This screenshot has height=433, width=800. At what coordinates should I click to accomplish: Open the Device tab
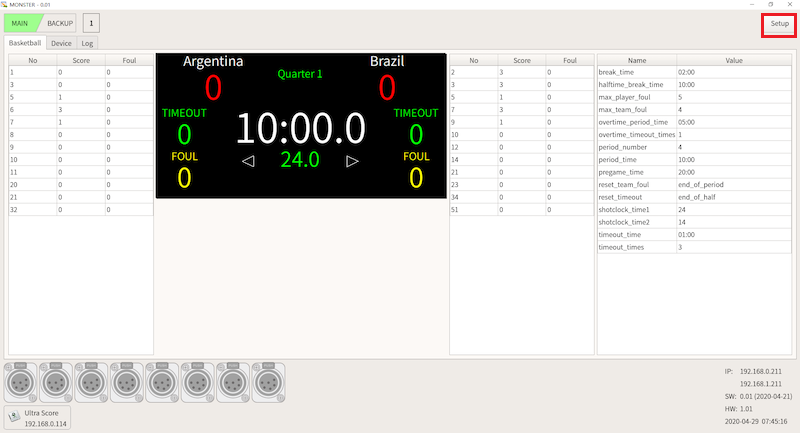click(x=61, y=44)
